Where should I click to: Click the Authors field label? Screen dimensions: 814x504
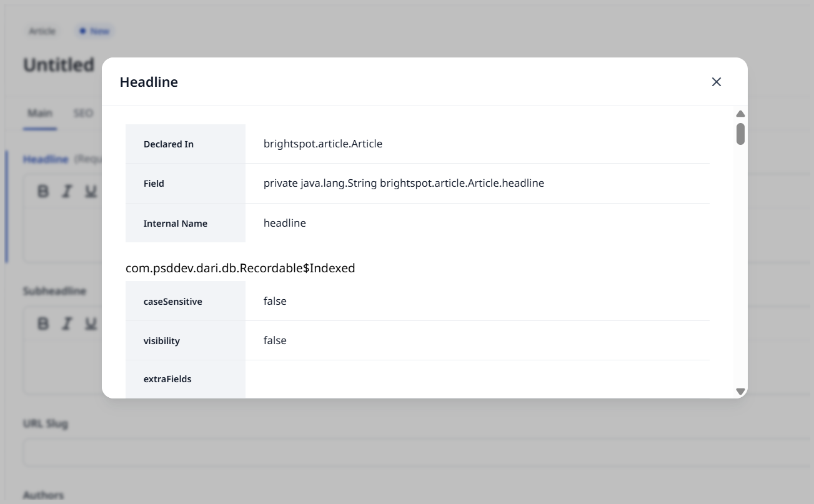[42, 495]
